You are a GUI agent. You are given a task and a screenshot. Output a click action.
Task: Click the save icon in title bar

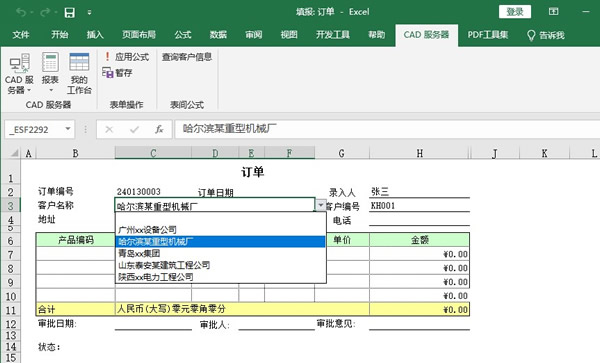pyautogui.click(x=69, y=13)
